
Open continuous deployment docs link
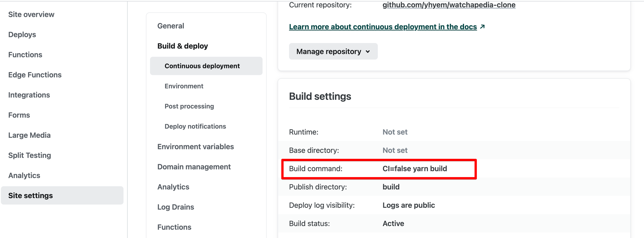pyautogui.click(x=383, y=27)
